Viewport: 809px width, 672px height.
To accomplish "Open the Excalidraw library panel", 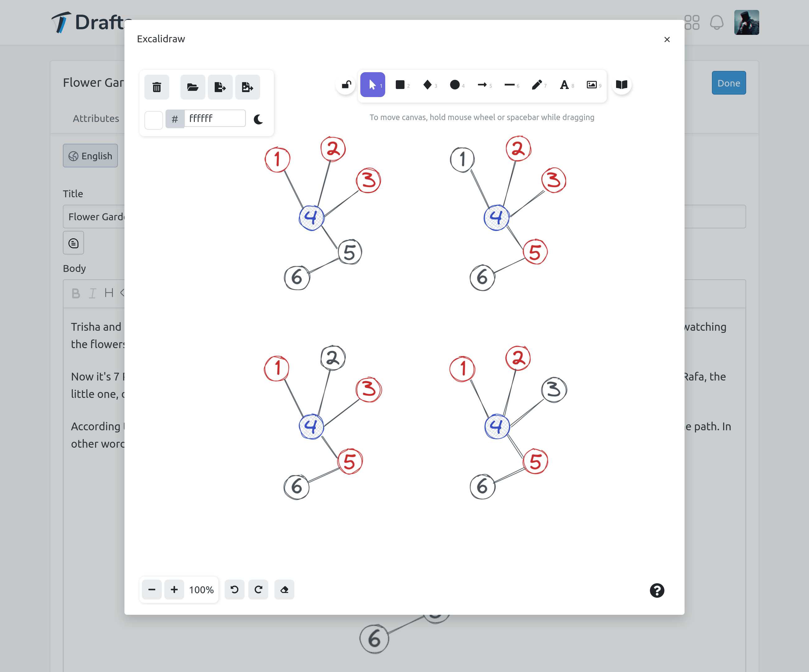I will (x=621, y=85).
